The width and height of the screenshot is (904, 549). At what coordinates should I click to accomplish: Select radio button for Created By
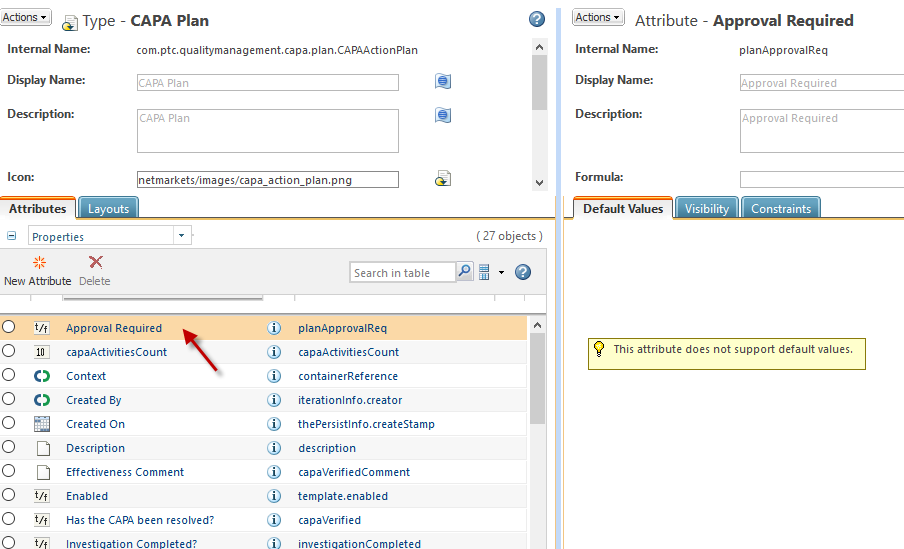[9, 398]
